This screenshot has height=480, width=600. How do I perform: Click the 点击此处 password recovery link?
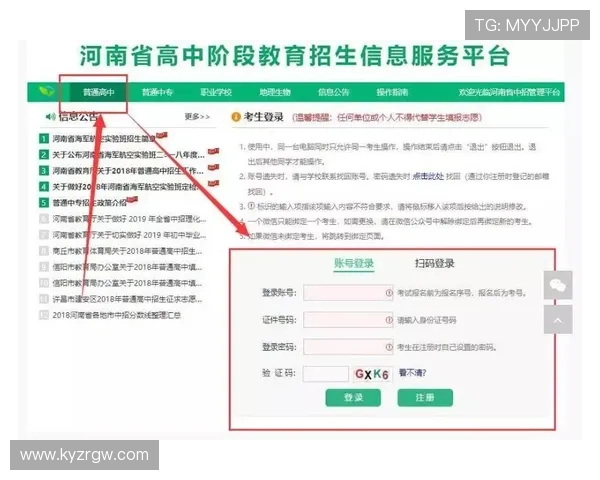pyautogui.click(x=428, y=176)
